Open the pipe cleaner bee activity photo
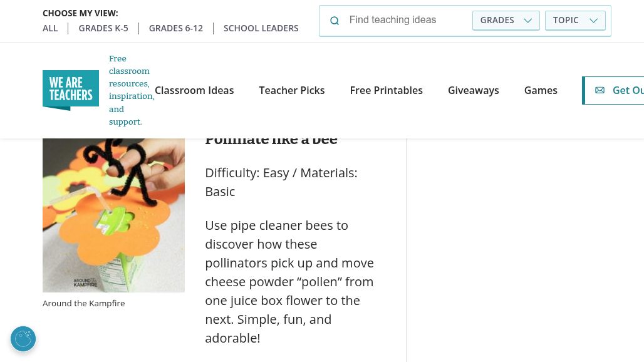The image size is (644, 362). [113, 213]
